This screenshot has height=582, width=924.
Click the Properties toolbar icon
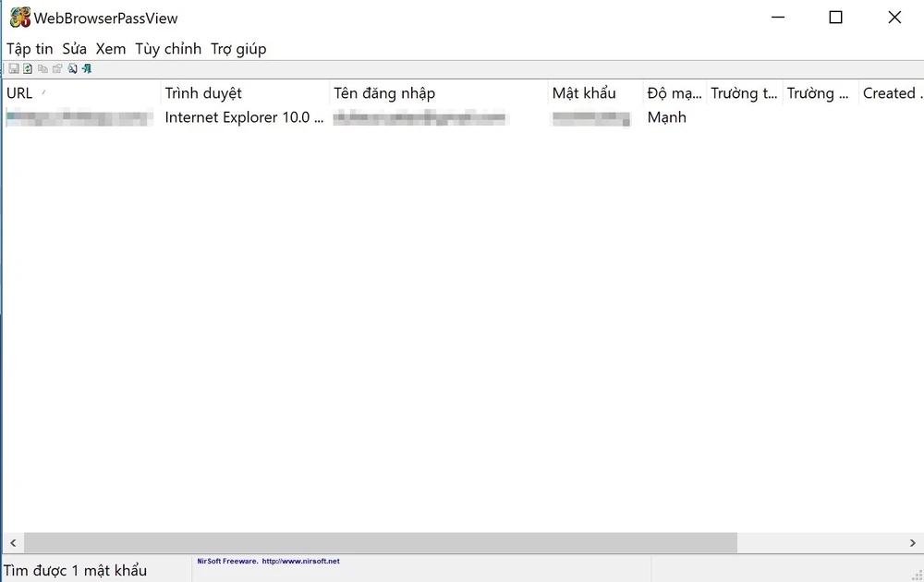point(57,68)
